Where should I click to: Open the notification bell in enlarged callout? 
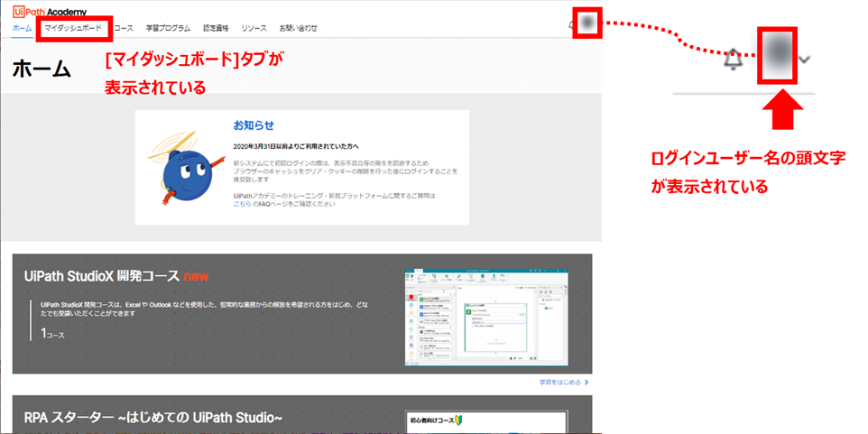[x=734, y=60]
